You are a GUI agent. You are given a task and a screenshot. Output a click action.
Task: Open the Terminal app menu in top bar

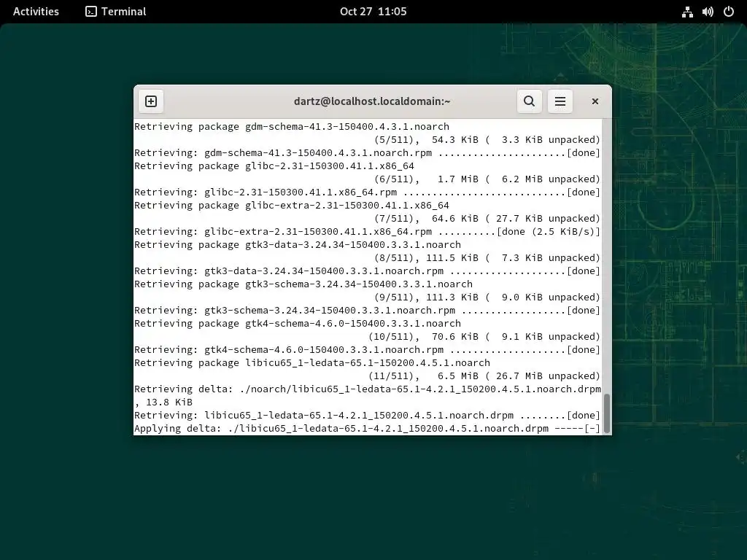pyautogui.click(x=116, y=12)
